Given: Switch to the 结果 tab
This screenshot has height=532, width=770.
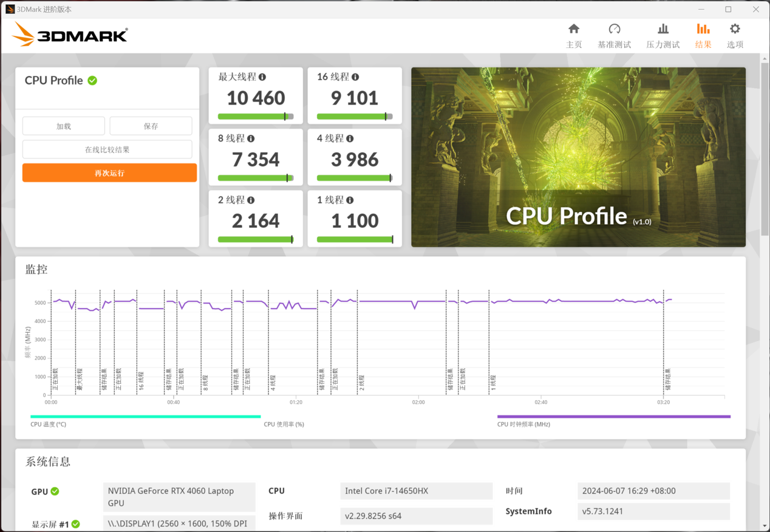Looking at the screenshot, I should click(703, 35).
